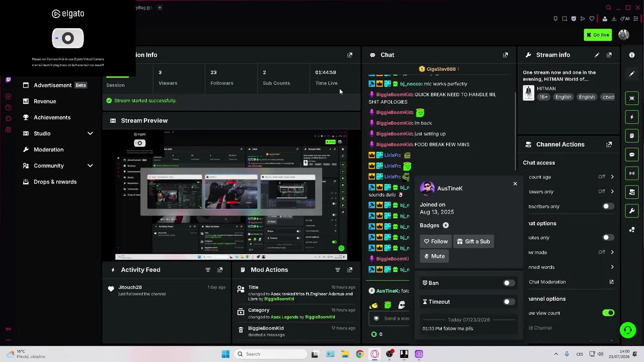Expand the Community sidebar menu
644x362 pixels.
pos(90,165)
